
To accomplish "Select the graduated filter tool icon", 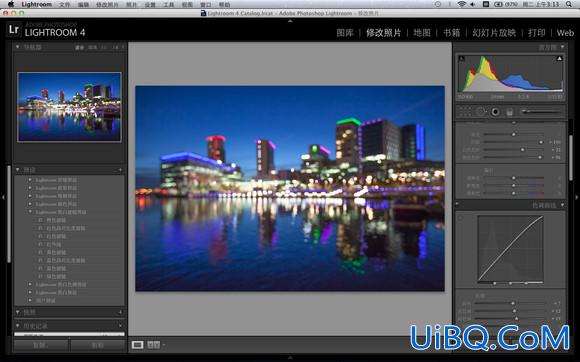I will point(510,112).
